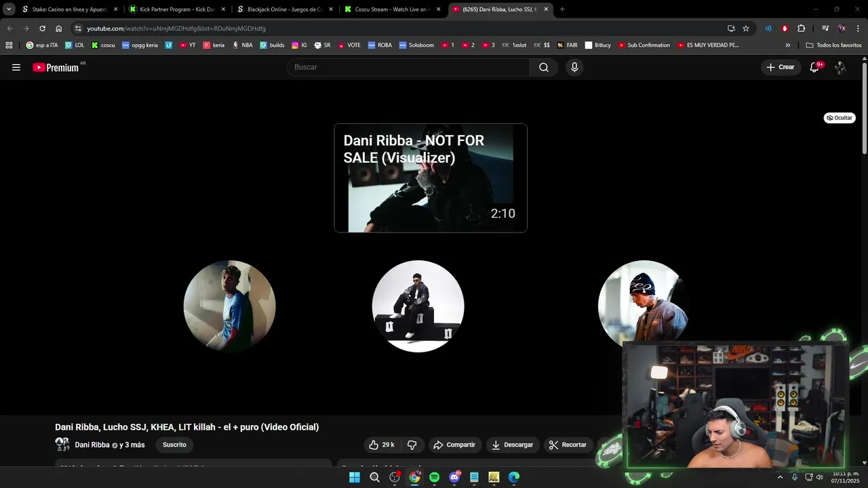Play suggested video NOT FOR SALE Visualizer
Image resolution: width=868 pixels, height=488 pixels.
pos(431,178)
